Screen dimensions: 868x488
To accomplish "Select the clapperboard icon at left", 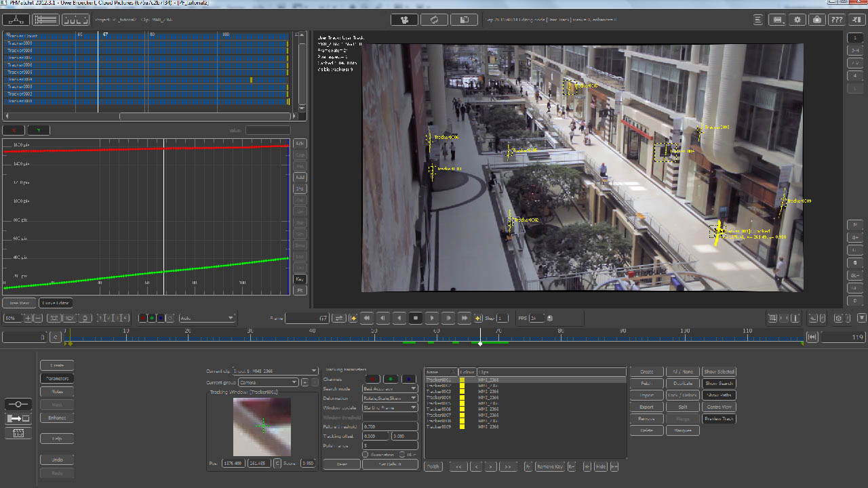I will pyautogui.click(x=18, y=434).
